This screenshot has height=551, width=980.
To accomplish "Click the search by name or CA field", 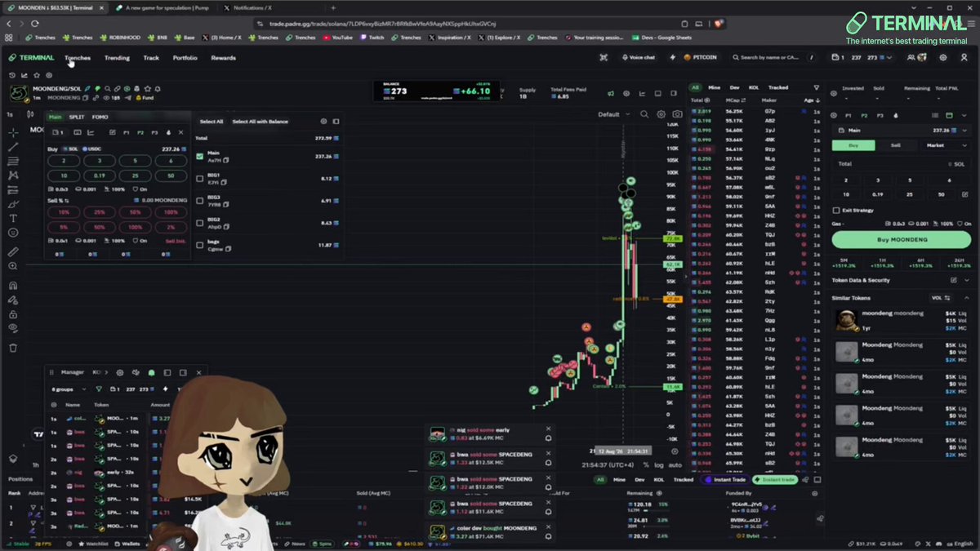I will click(x=773, y=58).
